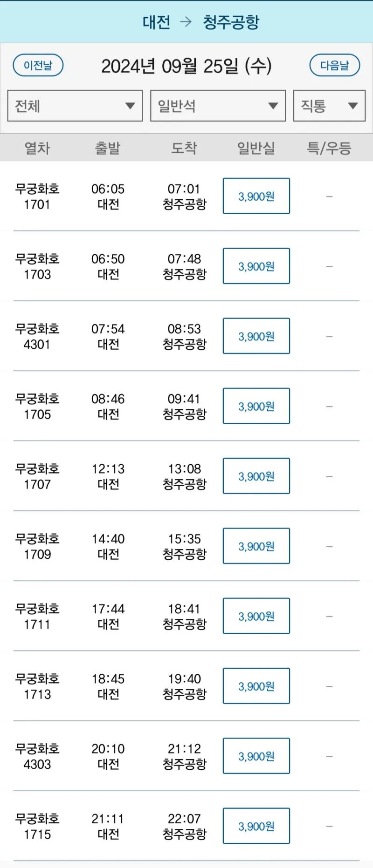373x868 pixels.
Task: Go to the previous day (이전날)
Action: click(x=38, y=65)
